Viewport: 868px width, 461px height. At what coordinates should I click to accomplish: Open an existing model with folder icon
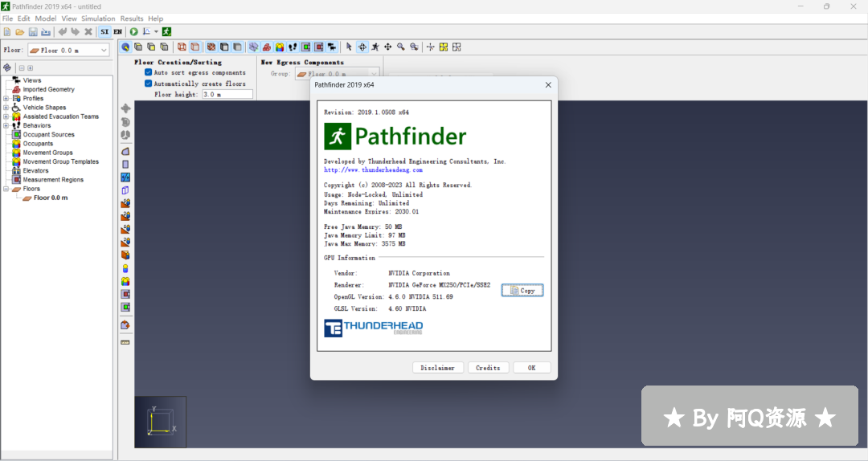click(20, 31)
